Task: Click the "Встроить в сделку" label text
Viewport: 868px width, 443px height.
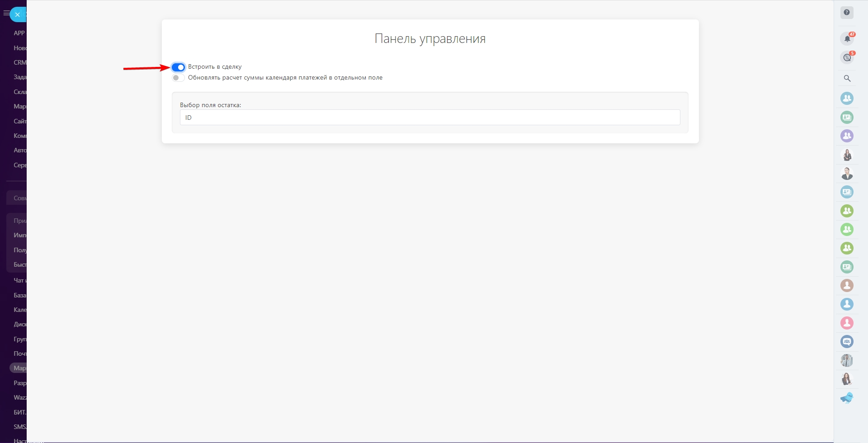Action: pos(215,67)
